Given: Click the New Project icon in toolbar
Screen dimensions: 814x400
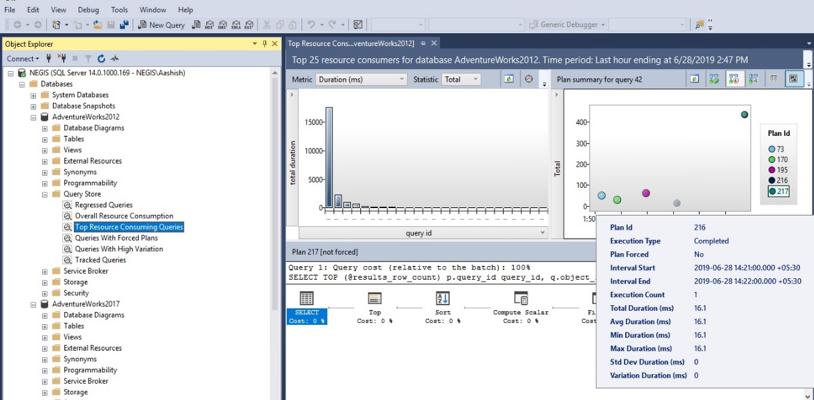Looking at the screenshot, I should [x=57, y=24].
